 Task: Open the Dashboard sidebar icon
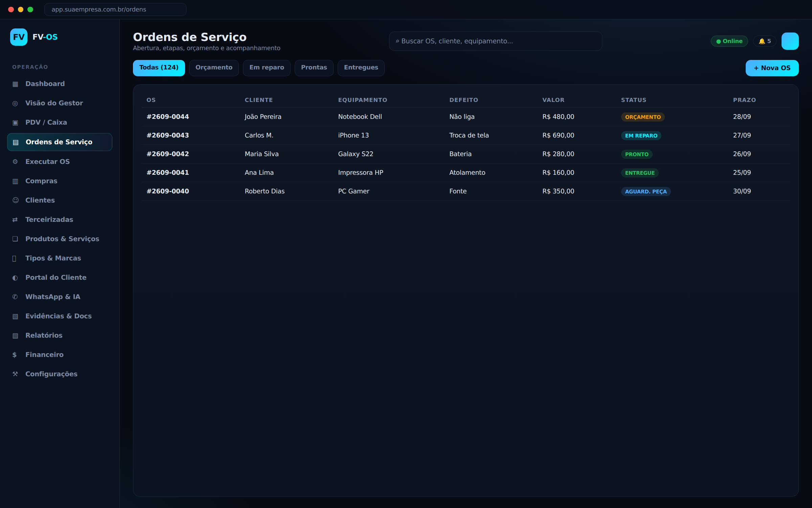(x=15, y=84)
